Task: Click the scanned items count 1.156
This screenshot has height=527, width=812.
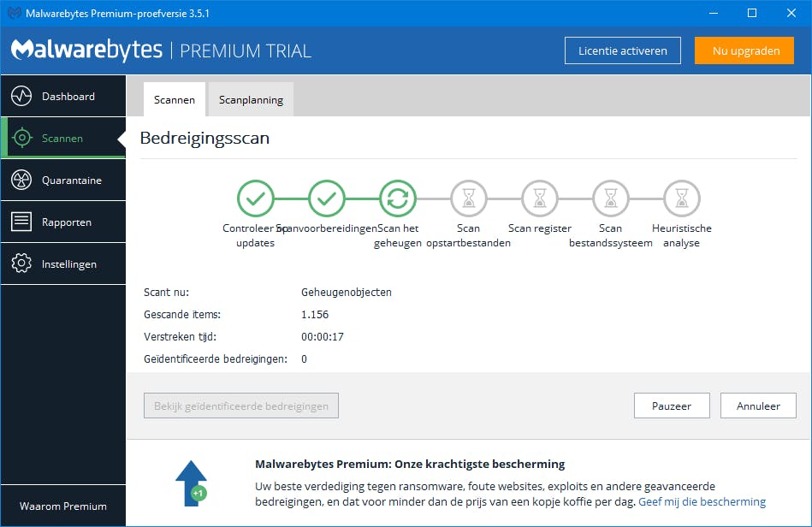Action: click(315, 315)
